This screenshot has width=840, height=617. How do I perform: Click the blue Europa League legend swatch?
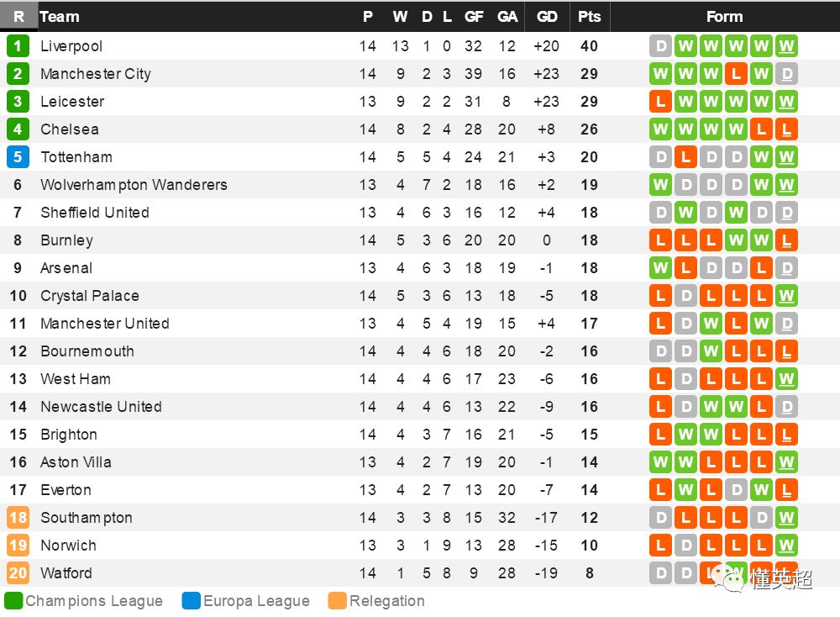[x=192, y=601]
